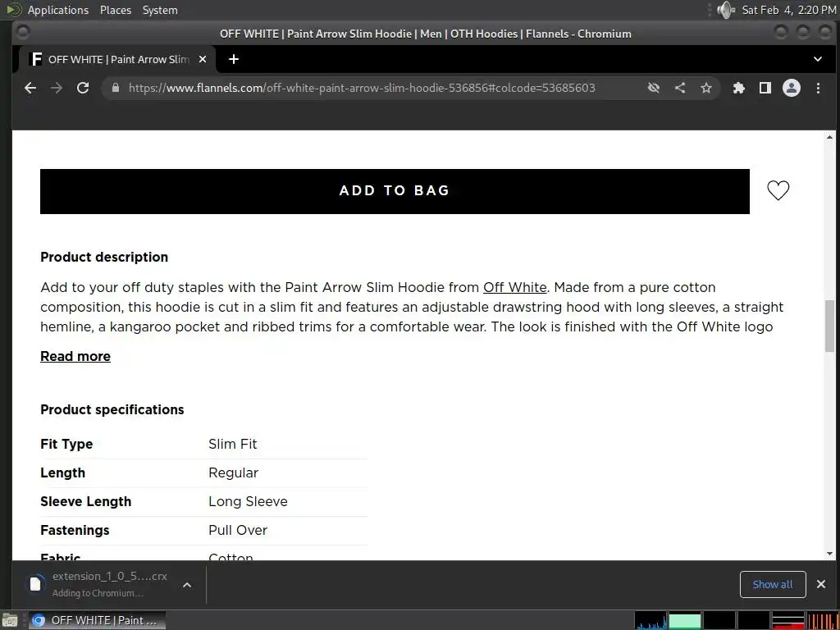Toggle the side panel icon
This screenshot has height=630, width=840.
point(765,88)
